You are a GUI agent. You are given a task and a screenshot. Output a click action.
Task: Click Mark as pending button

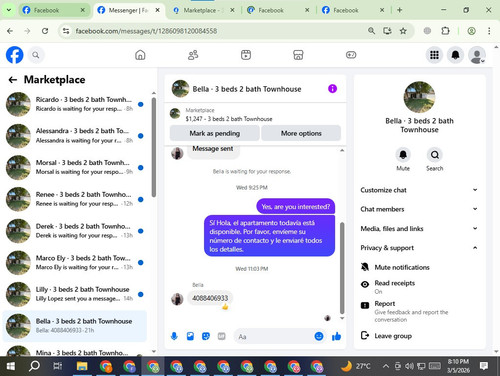coord(215,133)
